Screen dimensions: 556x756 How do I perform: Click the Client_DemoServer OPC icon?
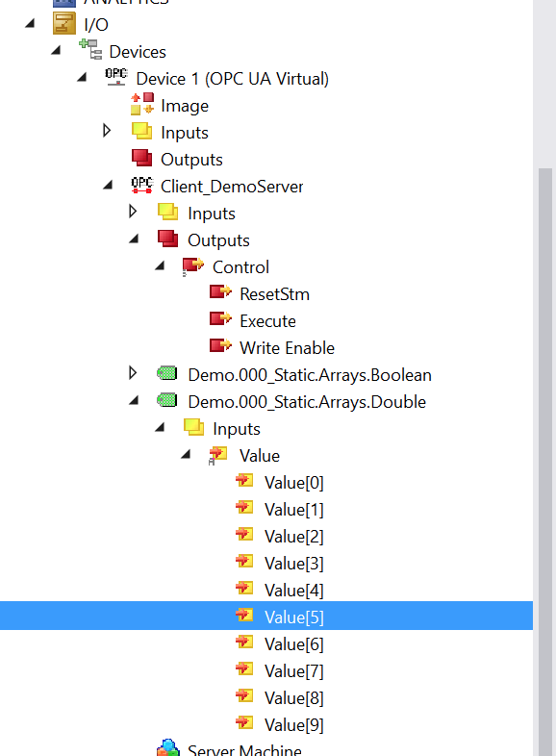tap(141, 185)
